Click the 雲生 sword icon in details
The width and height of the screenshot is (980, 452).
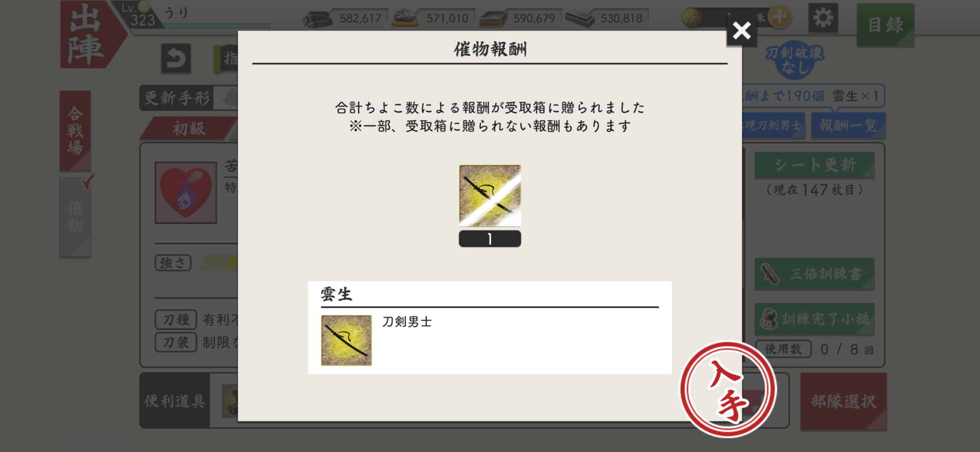tap(346, 340)
